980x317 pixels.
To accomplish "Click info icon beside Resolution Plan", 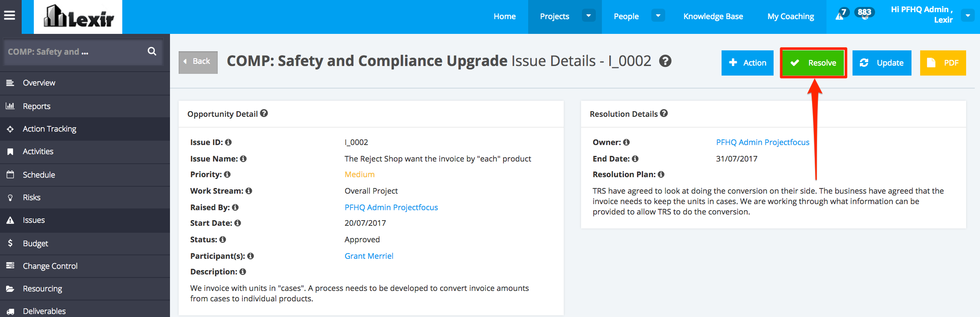I will (661, 174).
